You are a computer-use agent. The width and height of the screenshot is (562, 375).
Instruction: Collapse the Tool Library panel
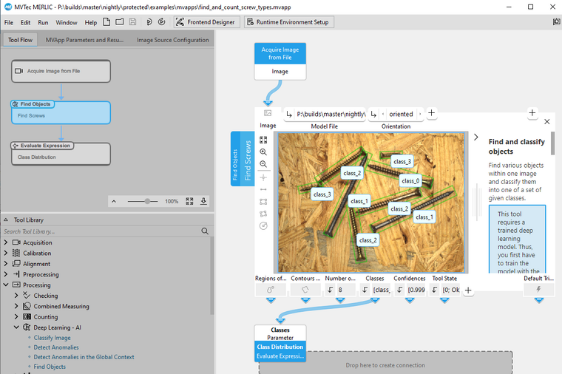click(x=6, y=220)
